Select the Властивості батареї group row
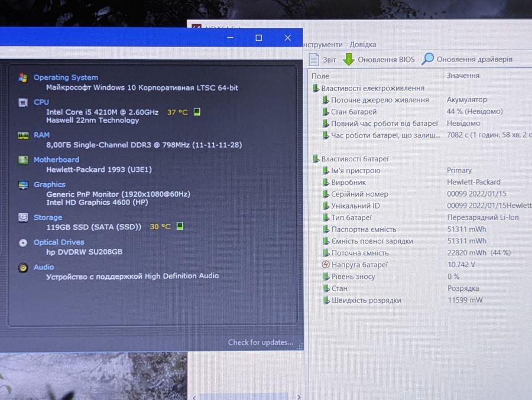The height and width of the screenshot is (400, 532). (x=351, y=159)
